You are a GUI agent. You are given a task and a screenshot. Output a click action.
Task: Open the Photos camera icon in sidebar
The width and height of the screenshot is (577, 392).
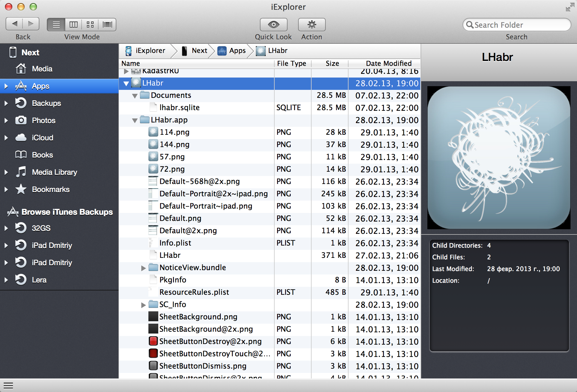[x=21, y=120]
